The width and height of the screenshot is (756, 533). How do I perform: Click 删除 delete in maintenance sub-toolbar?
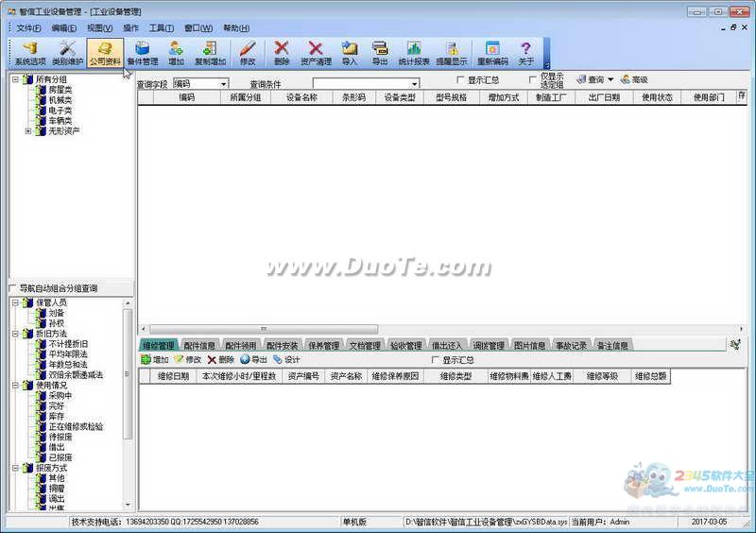(221, 359)
